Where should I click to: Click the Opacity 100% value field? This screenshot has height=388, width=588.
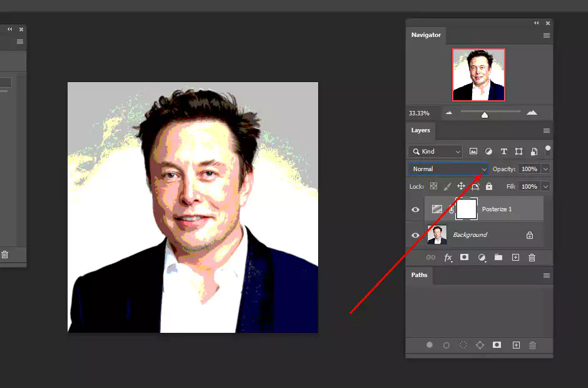529,169
